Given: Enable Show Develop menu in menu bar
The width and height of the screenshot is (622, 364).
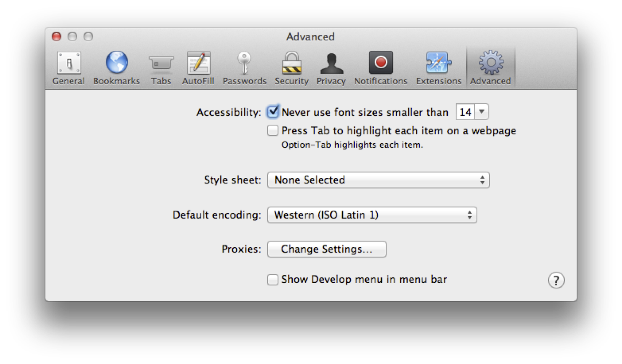Looking at the screenshot, I should pos(273,280).
